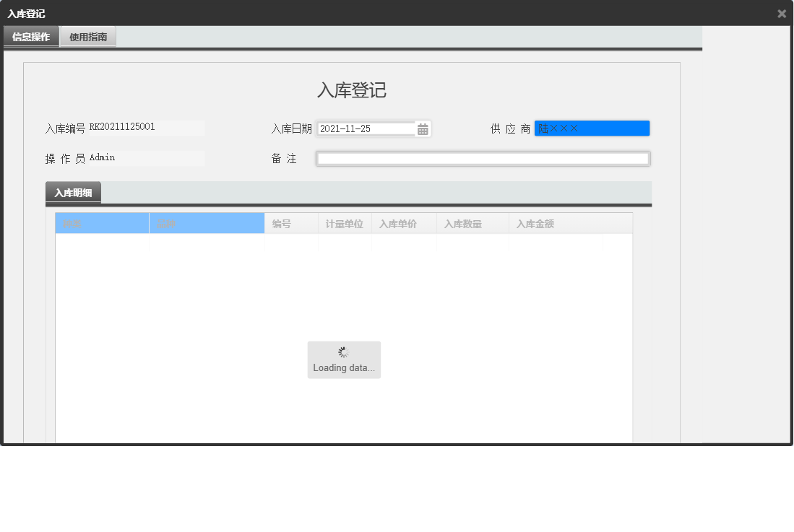Select the 计量单位 column header
This screenshot has width=794, height=532.
(x=345, y=223)
